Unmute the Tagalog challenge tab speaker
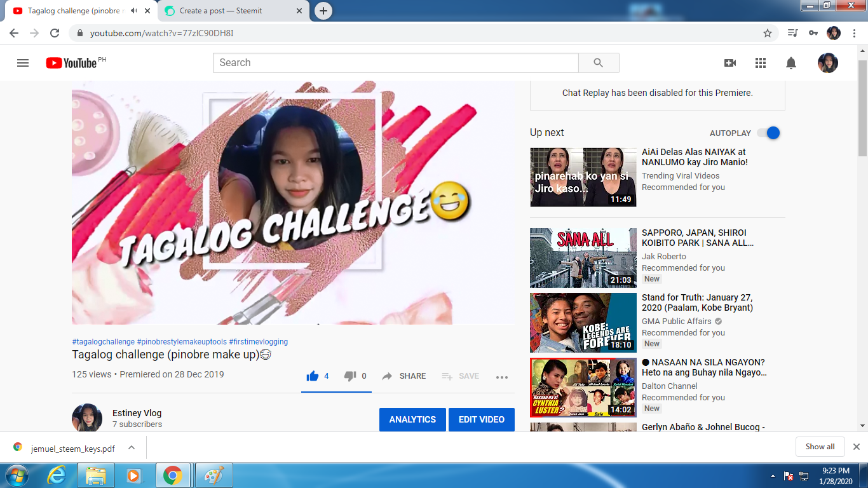 pyautogui.click(x=132, y=11)
